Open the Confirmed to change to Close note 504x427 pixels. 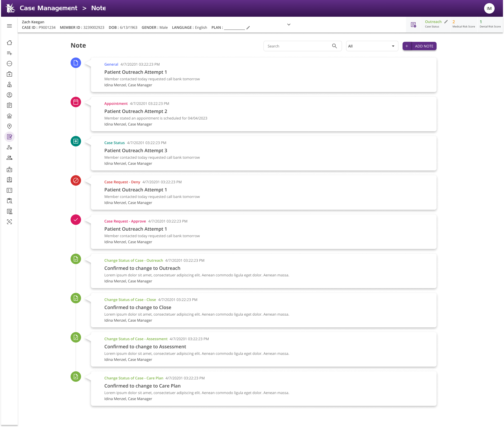coord(138,308)
